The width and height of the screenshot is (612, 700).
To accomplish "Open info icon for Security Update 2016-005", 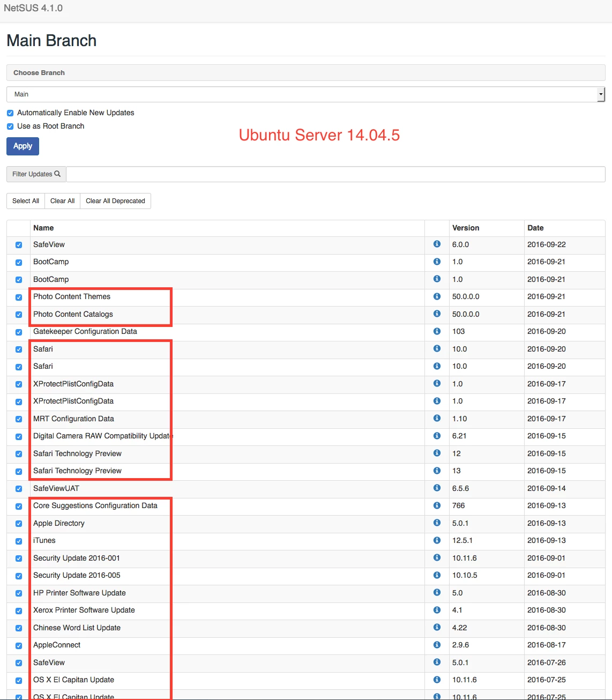I will coord(437,575).
